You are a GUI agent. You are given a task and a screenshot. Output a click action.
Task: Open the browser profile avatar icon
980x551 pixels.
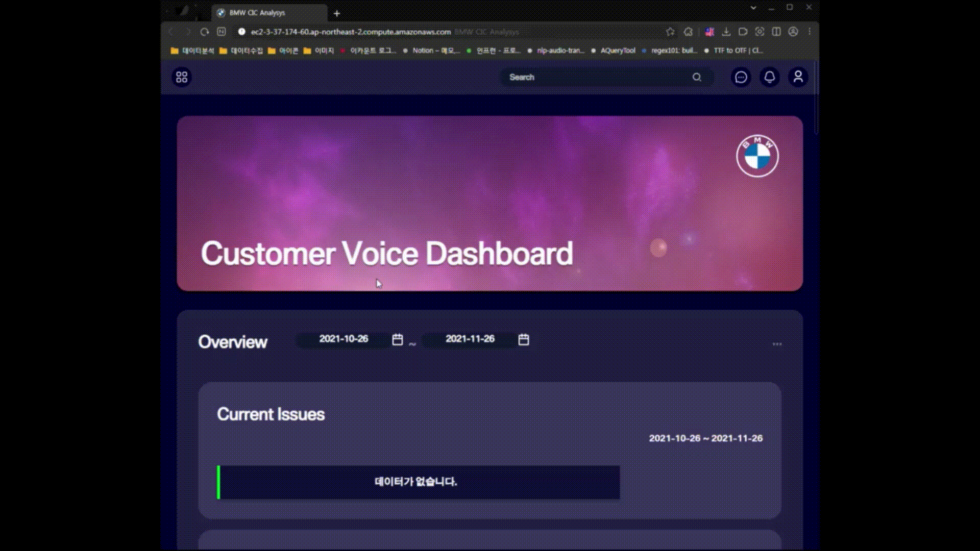[x=793, y=32]
